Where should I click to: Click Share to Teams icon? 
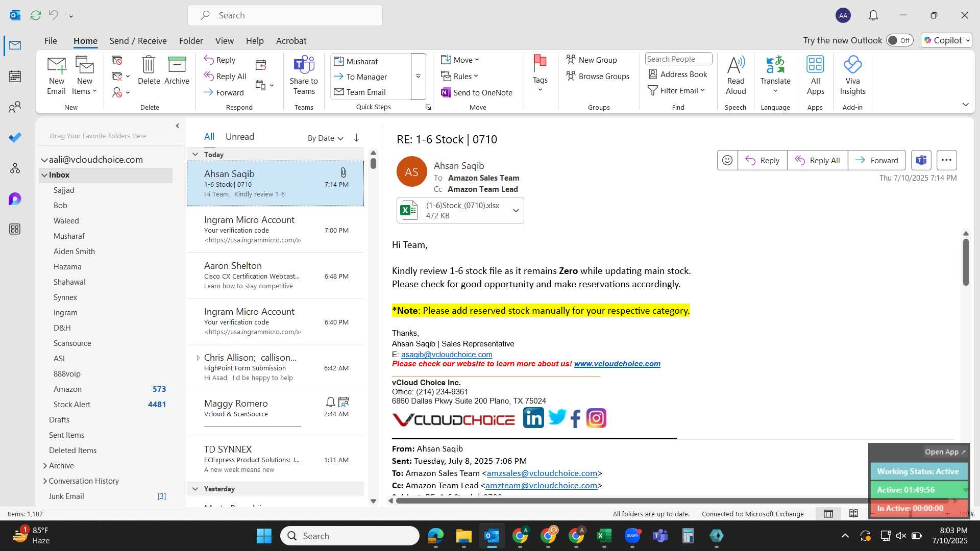304,76
